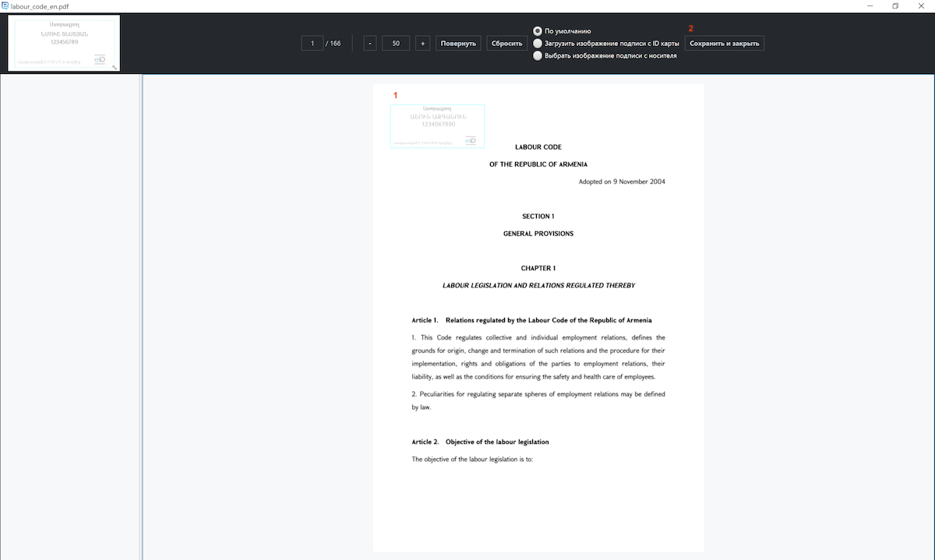The height and width of the screenshot is (560, 935).
Task: Click "OF THE REPUBLIC OF ARMENIA" heading
Action: 538,164
